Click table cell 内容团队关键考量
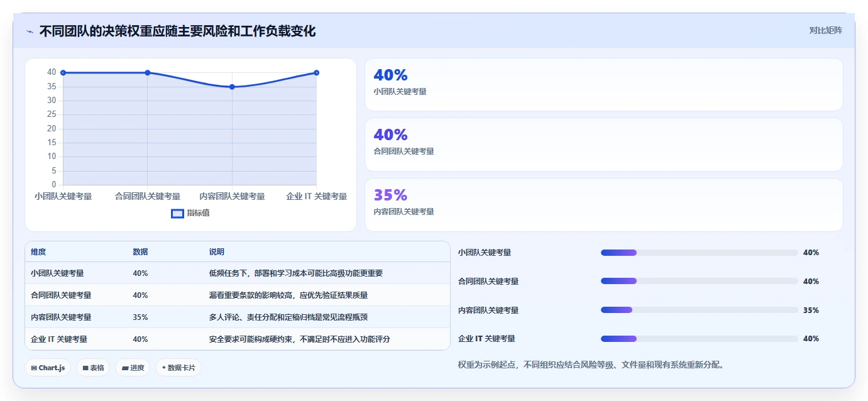The width and height of the screenshot is (868, 401). tap(61, 317)
